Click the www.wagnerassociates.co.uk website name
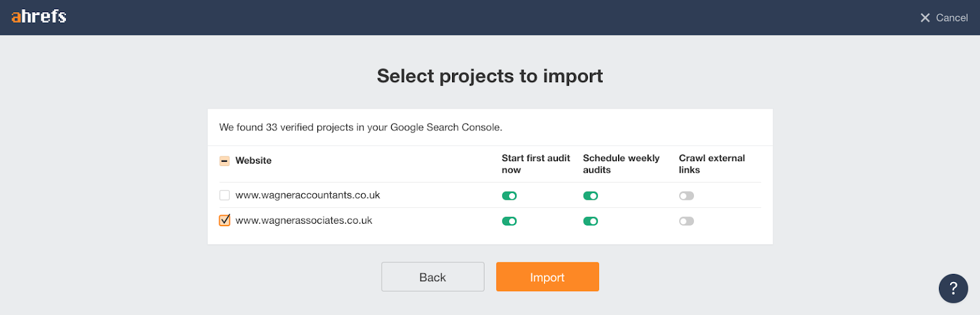Screen dimensions: 980x315 (304, 221)
